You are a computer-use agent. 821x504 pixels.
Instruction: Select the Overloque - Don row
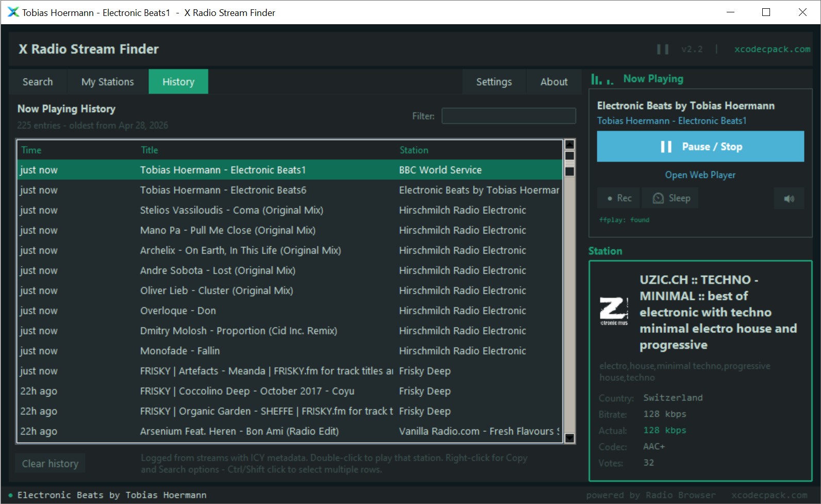click(290, 310)
